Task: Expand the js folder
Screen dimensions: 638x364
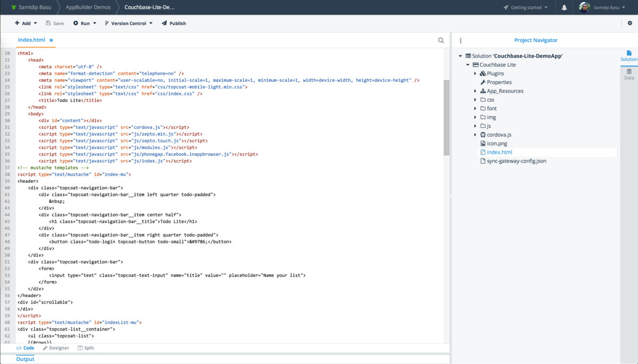Action: point(475,126)
